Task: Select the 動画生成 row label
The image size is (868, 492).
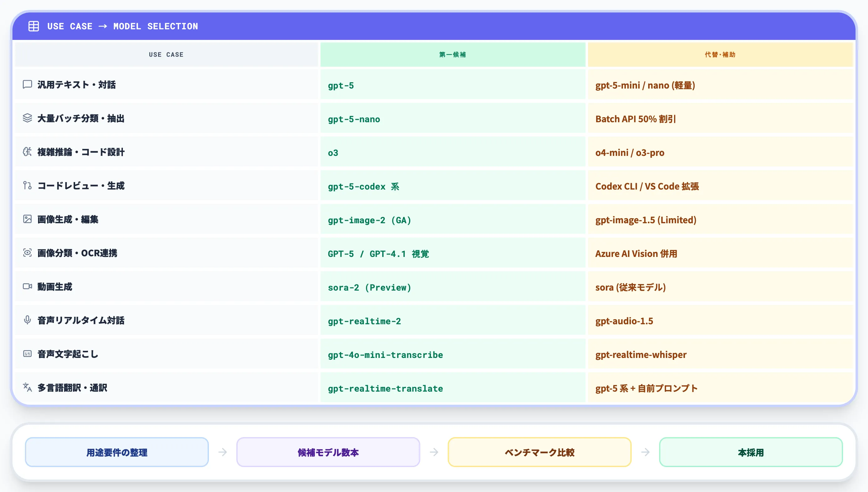Action: (x=55, y=287)
